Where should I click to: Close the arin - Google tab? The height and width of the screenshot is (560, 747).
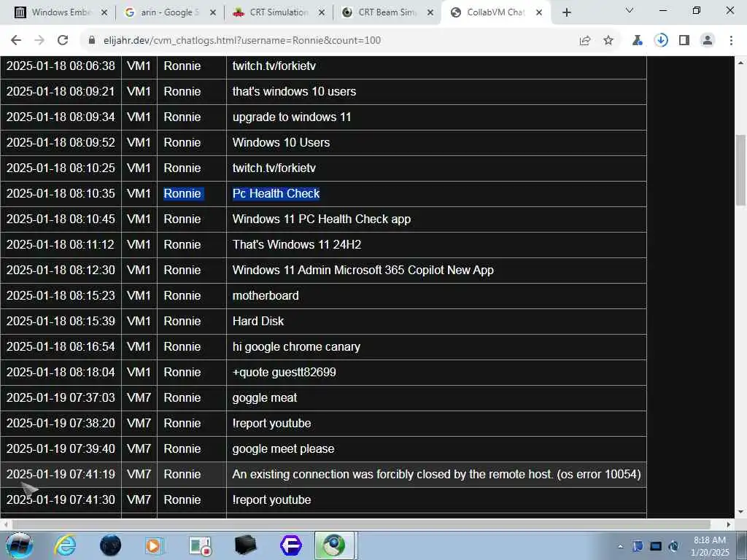coord(213,12)
